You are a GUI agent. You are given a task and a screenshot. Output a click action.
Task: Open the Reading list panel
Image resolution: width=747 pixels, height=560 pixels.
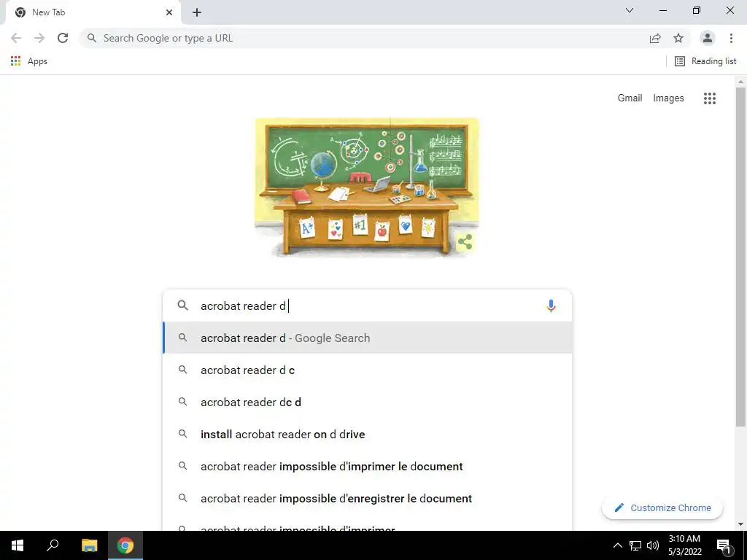tap(705, 61)
